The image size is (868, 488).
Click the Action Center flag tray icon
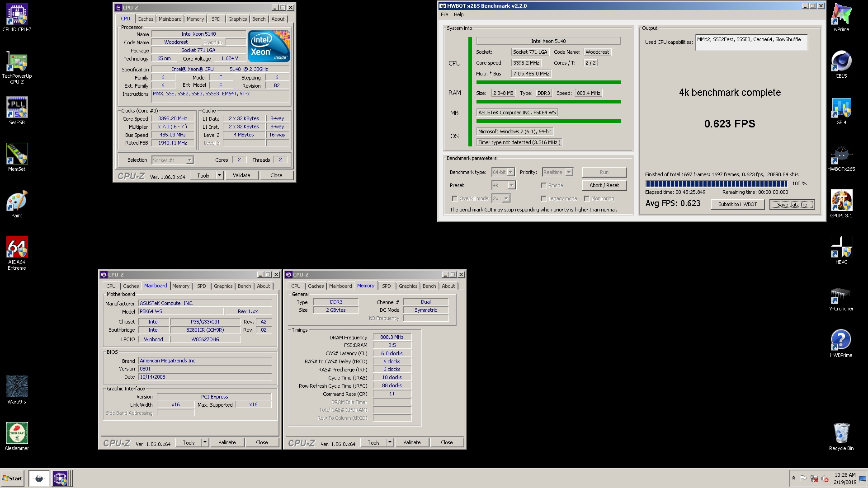point(803,479)
